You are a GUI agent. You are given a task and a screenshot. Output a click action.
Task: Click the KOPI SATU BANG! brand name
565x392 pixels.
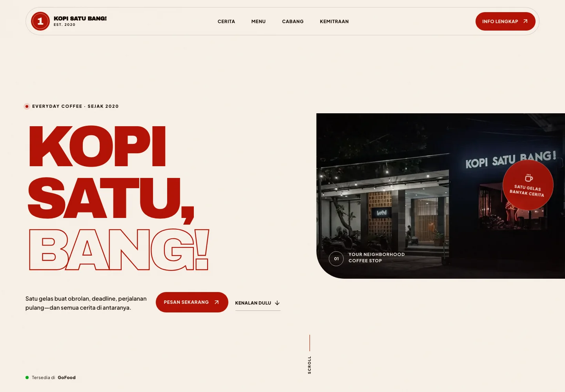coord(80,18)
